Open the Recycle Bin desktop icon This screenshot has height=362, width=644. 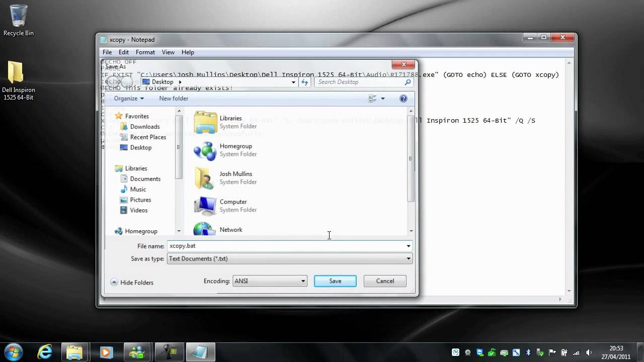pyautogui.click(x=19, y=21)
